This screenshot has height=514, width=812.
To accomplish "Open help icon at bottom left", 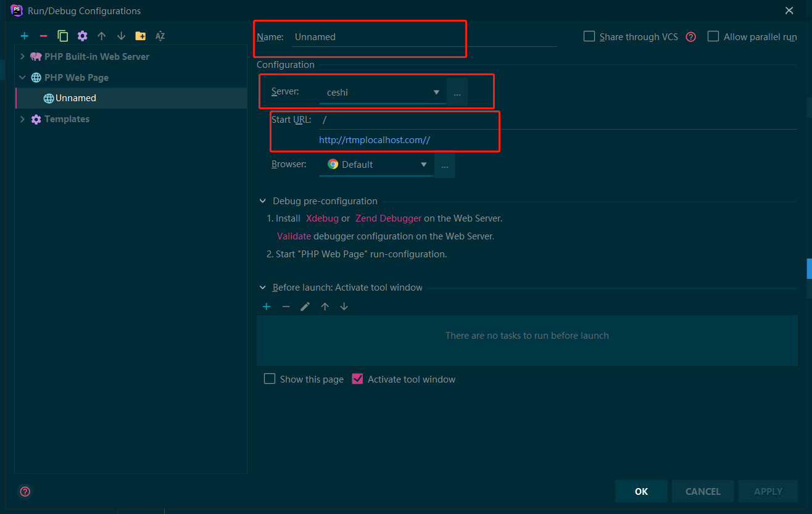I will 25,492.
